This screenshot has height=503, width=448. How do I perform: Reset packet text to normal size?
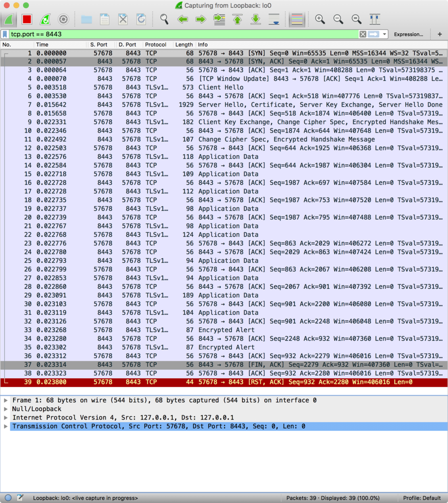[356, 20]
